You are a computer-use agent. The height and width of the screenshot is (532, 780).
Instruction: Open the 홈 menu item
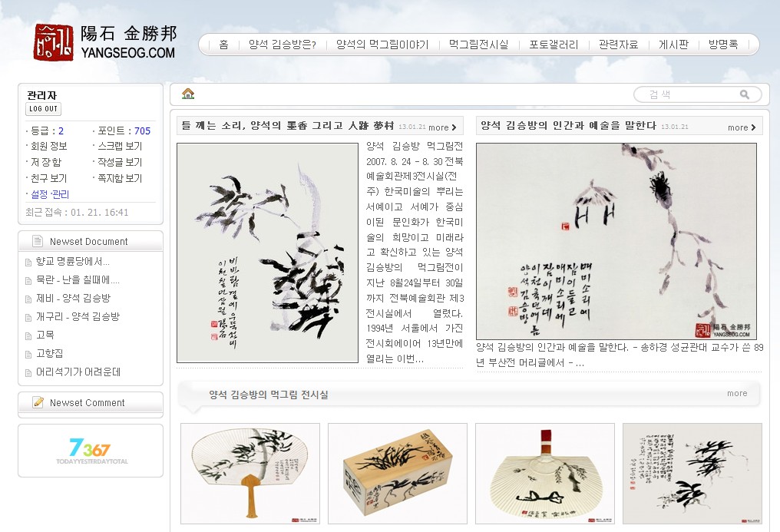(224, 45)
